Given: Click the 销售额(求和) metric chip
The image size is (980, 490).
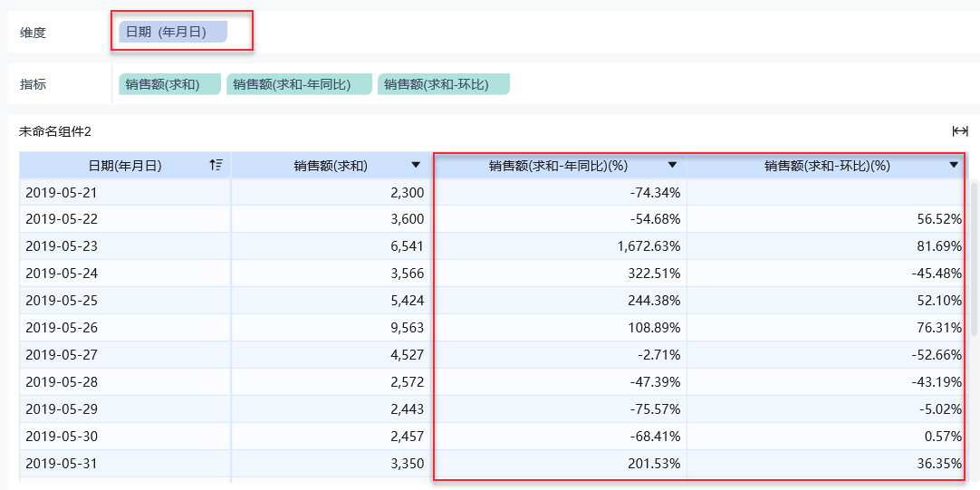Looking at the screenshot, I should [x=169, y=84].
